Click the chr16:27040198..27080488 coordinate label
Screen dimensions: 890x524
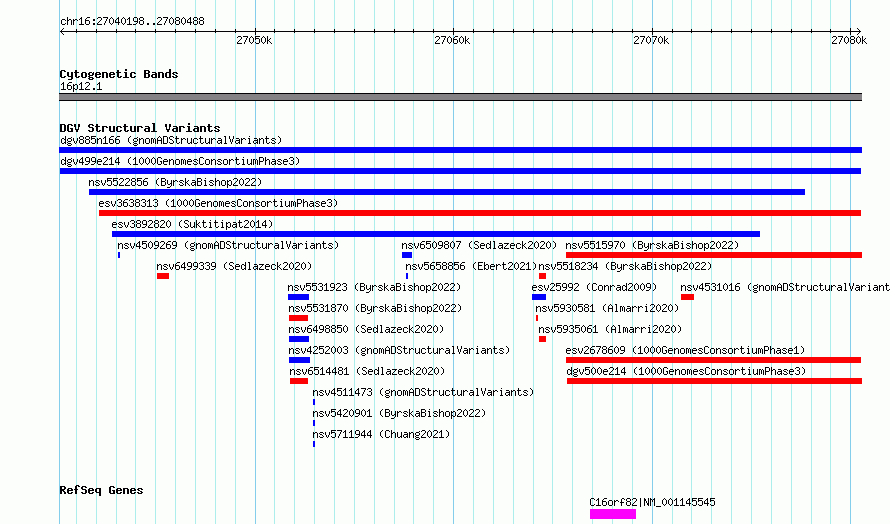tap(132, 22)
